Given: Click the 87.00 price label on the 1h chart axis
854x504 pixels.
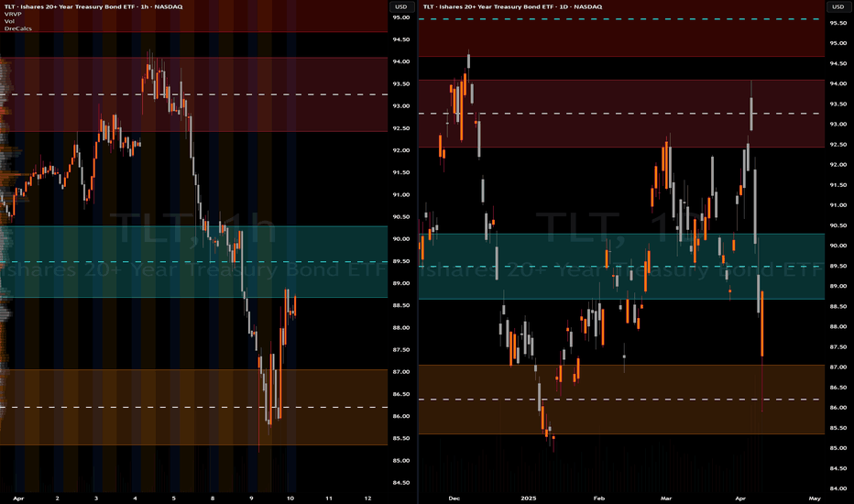Looking at the screenshot, I should 401,372.
